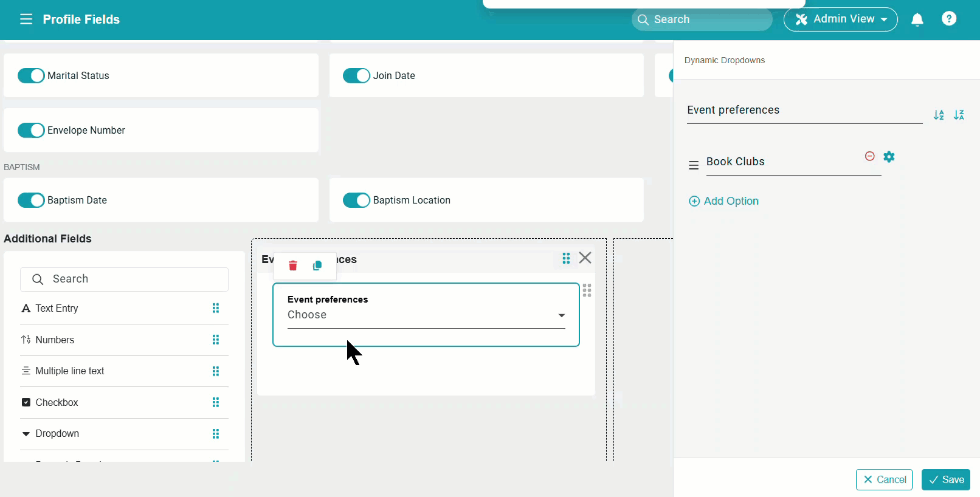Delete field using red trash icon
The image size is (980, 497).
[293, 266]
